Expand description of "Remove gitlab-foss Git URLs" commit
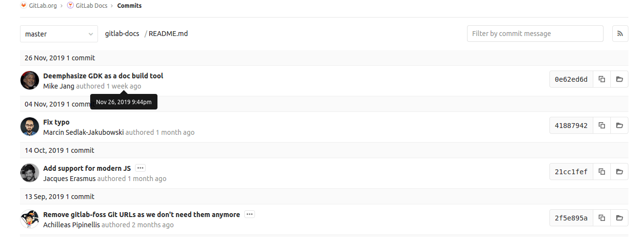The height and width of the screenshot is (237, 644). tap(250, 214)
